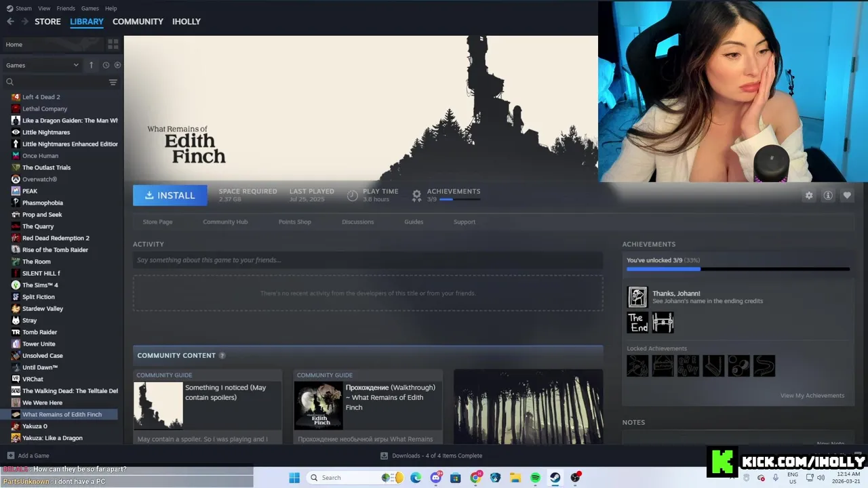The height and width of the screenshot is (488, 868).
Task: Toggle show ready-to-play games filter icon
Action: (x=117, y=65)
